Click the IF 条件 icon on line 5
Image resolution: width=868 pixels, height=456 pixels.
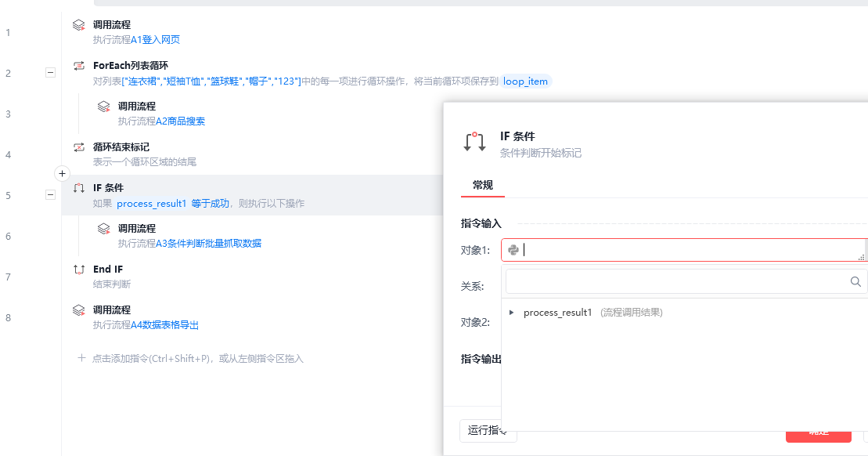click(79, 188)
